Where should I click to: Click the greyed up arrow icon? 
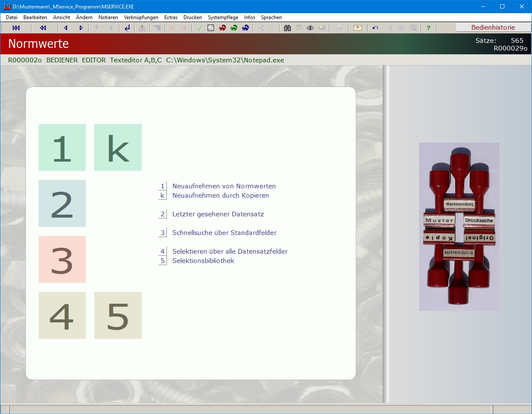coord(96,28)
